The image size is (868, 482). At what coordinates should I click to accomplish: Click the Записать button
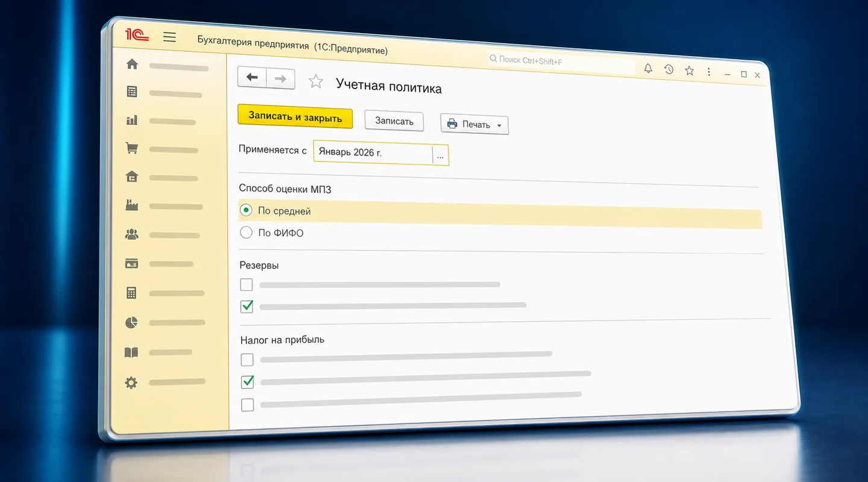pos(394,121)
